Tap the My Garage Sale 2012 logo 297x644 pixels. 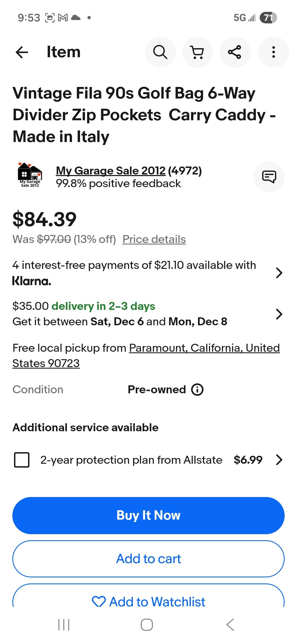point(30,175)
